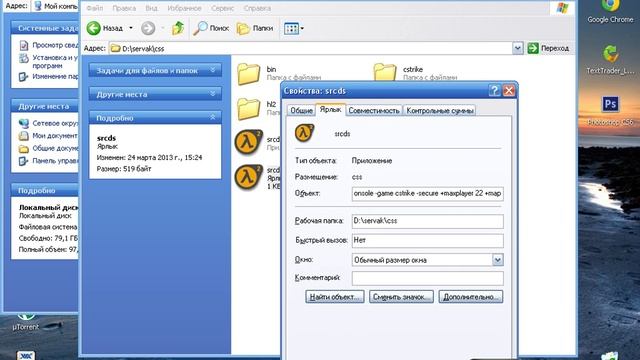Screen dimensions: 640x360
Task: Select the cstrike folder icon
Action: click(384, 72)
